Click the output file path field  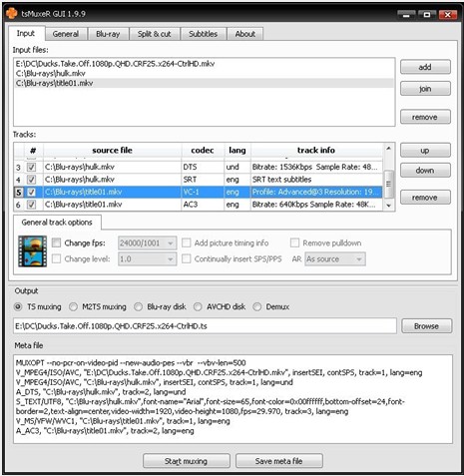[x=205, y=326]
